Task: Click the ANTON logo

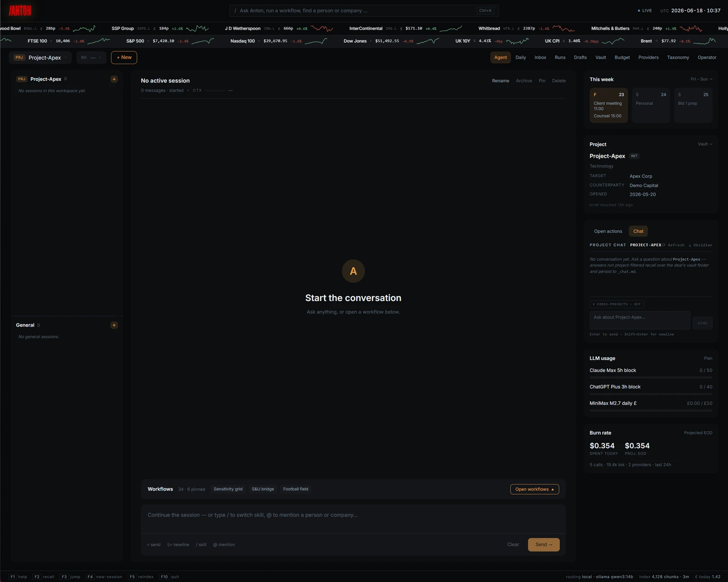Action: click(x=20, y=10)
